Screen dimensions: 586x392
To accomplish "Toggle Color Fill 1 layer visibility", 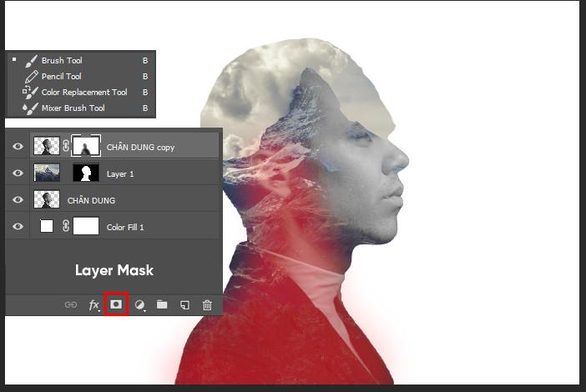I will [18, 227].
